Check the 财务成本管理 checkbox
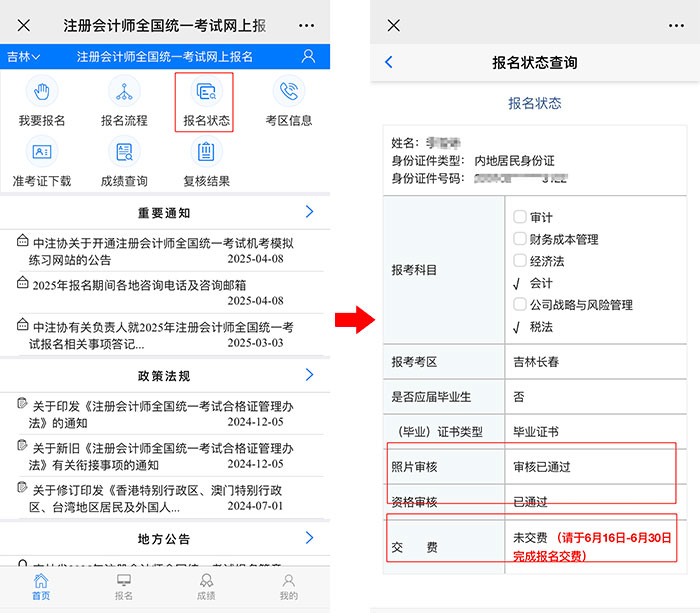The height and width of the screenshot is (613, 700). [520, 239]
